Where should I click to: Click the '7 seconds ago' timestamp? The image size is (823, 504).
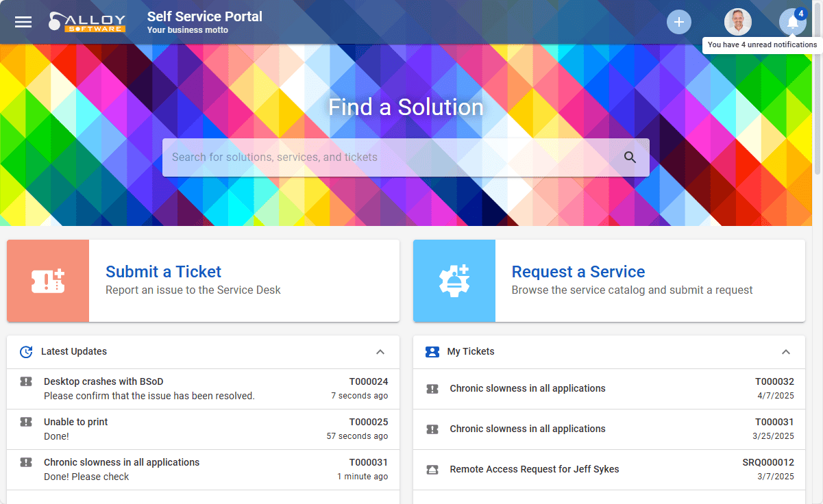pyautogui.click(x=360, y=396)
